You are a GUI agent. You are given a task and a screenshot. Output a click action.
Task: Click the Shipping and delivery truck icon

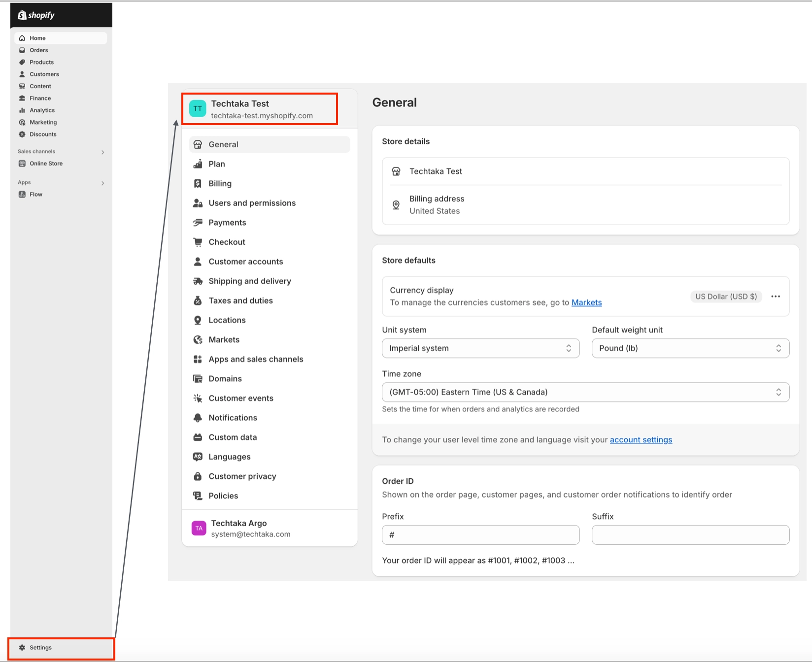[x=198, y=281]
